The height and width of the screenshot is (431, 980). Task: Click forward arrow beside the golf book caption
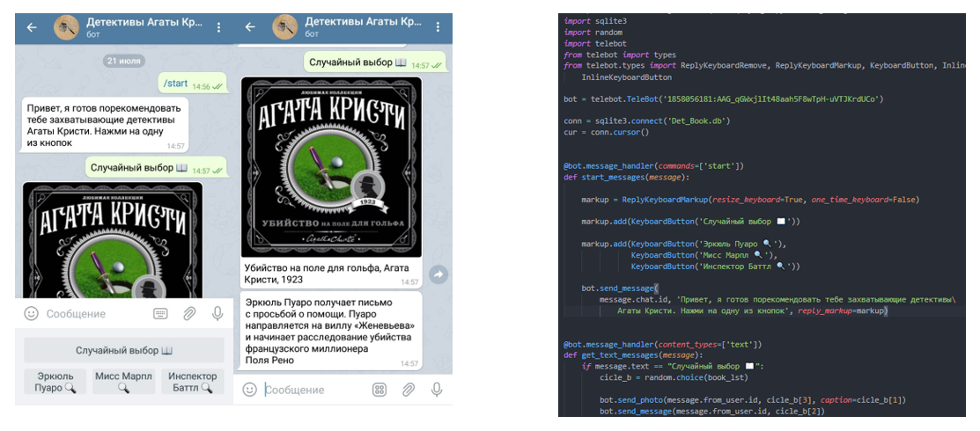[438, 274]
